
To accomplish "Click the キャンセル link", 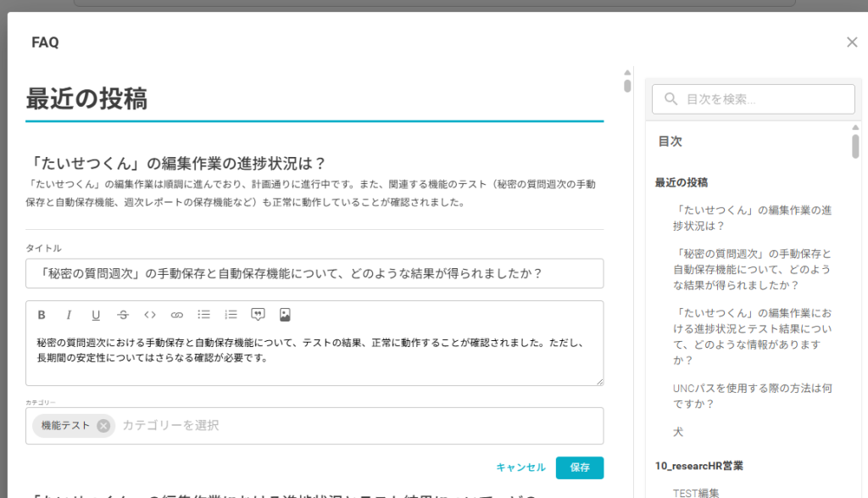I will [520, 467].
